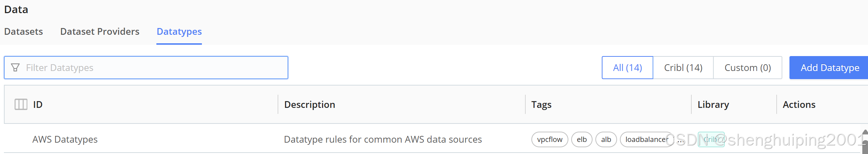Viewport: 868px width, 154px height.
Task: Sort by the Description column header
Action: coord(310,104)
